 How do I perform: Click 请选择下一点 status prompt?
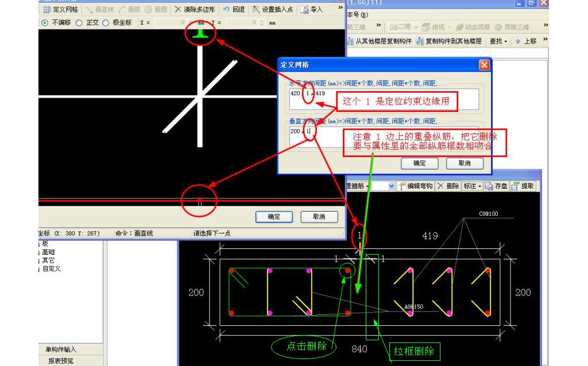(212, 233)
